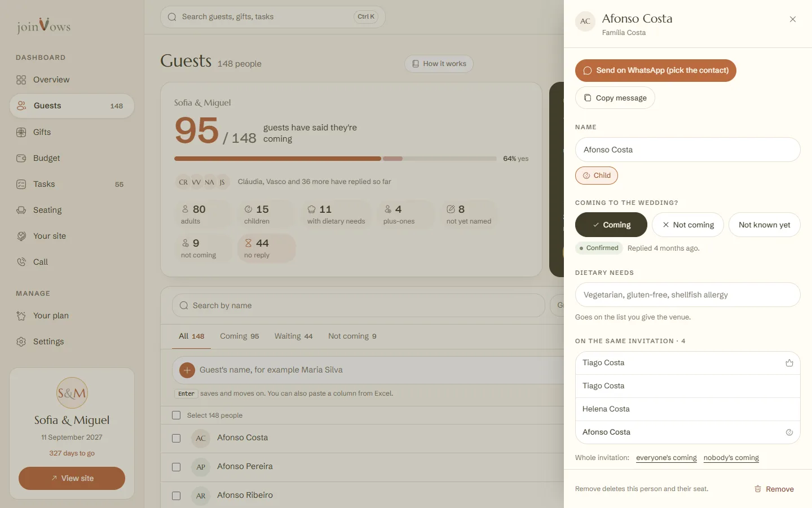Open the Your site globe icon
The width and height of the screenshot is (812, 508).
[21, 236]
